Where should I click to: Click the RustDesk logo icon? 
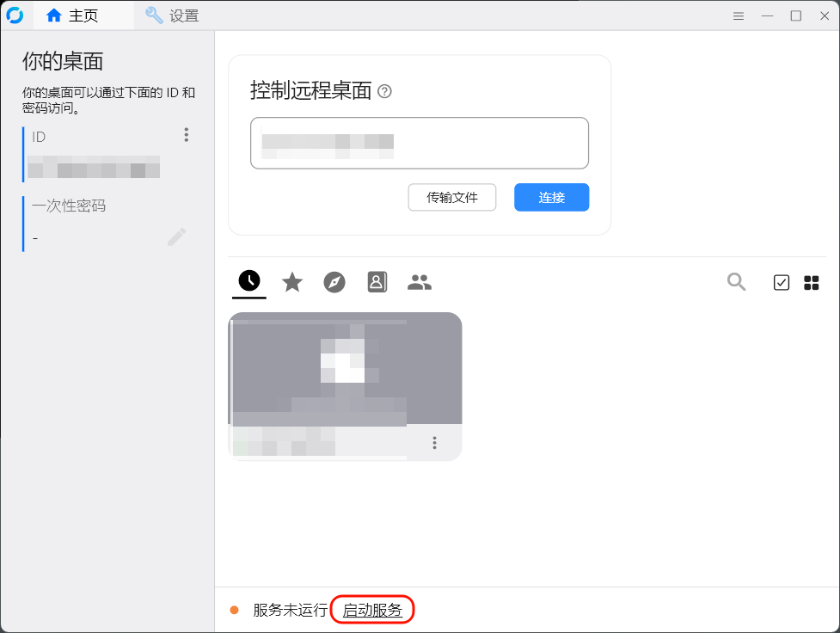[15, 15]
